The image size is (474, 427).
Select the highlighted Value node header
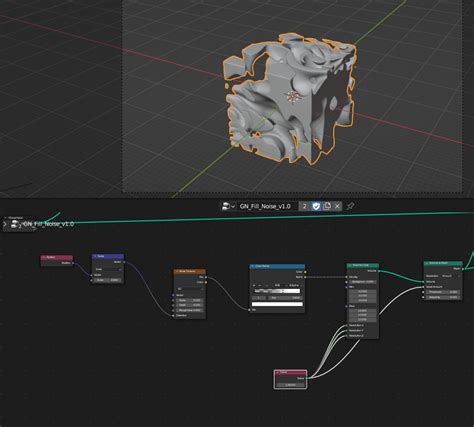coord(290,372)
